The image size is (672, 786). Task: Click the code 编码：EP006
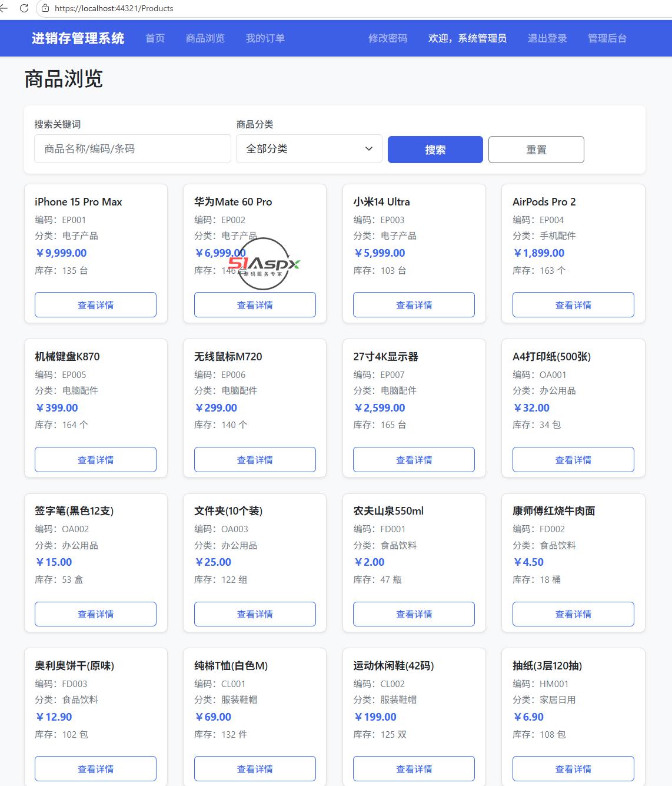tap(220, 374)
